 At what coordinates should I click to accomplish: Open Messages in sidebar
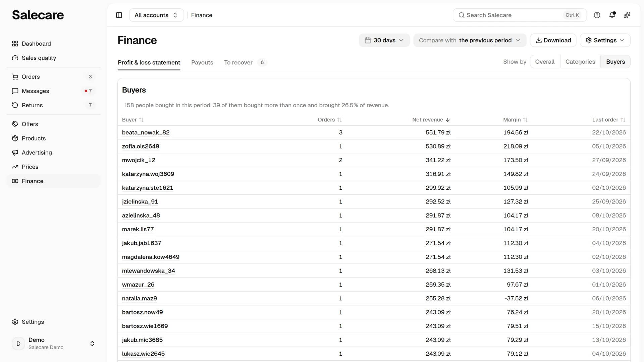54,91
